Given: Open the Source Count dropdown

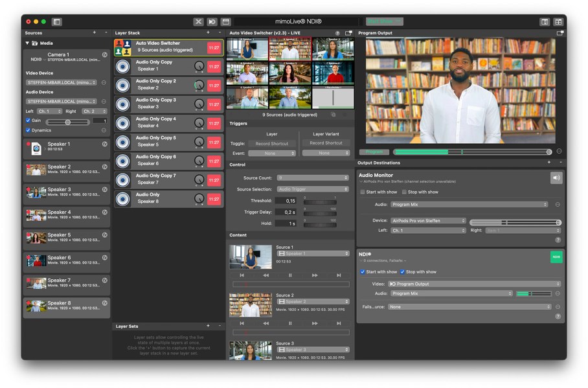Looking at the screenshot, I should tap(313, 178).
